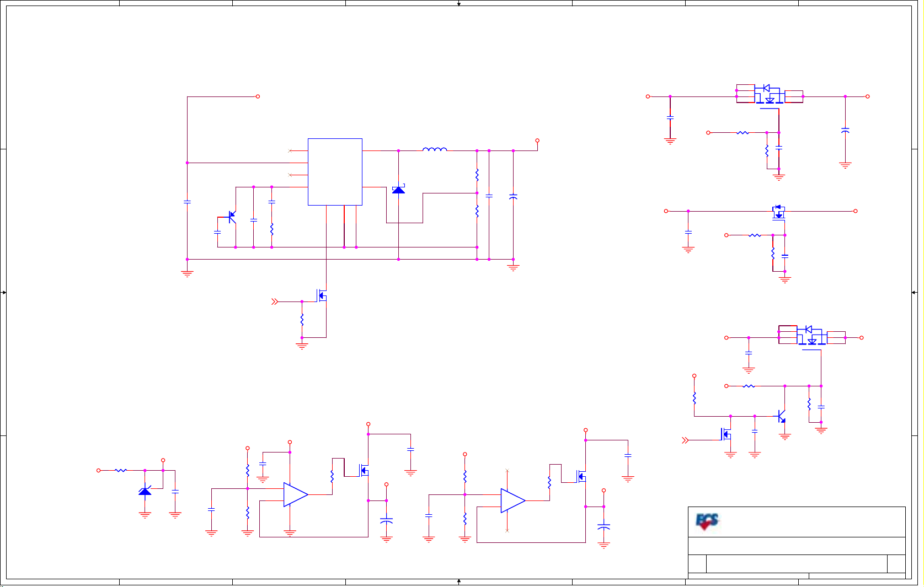Viewport: 924px width, 587px height.
Task: Click the ECS logo in the title block
Action: pyautogui.click(x=707, y=521)
